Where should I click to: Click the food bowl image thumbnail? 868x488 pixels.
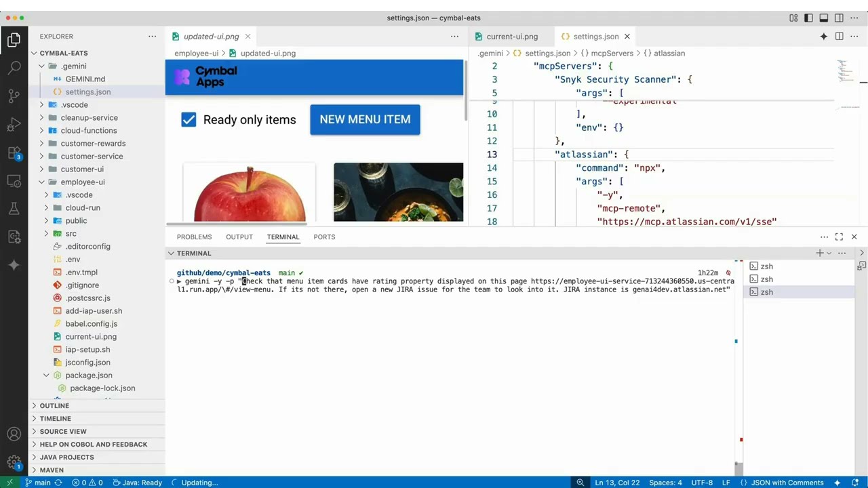[x=399, y=192]
